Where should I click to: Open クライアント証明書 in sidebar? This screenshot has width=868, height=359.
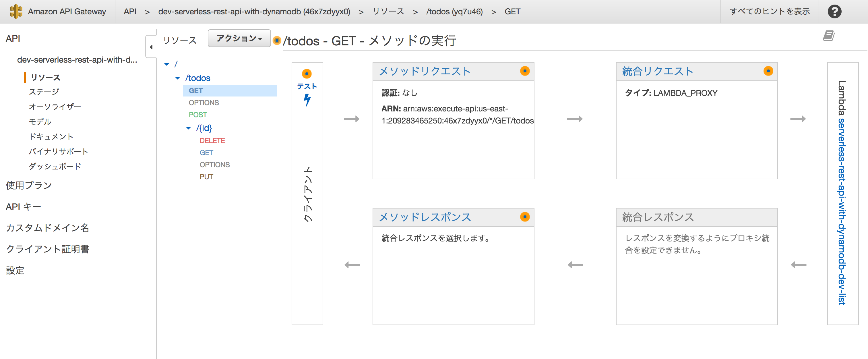click(x=48, y=249)
